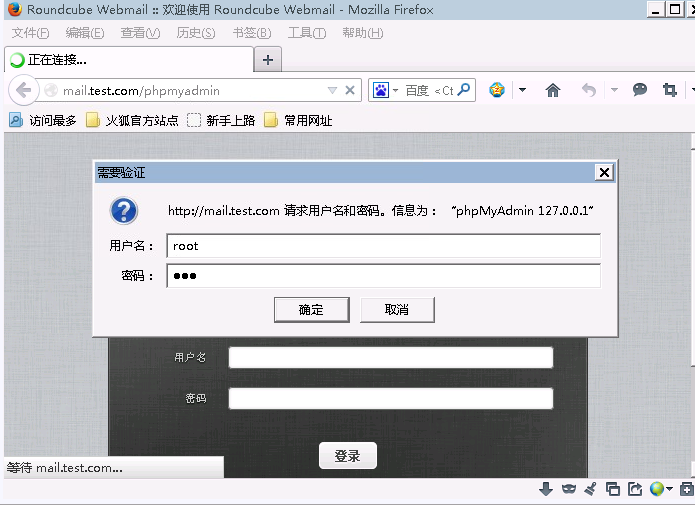This screenshot has height=505, width=695.
Task: Click the search magnifier icon
Action: click(x=463, y=90)
